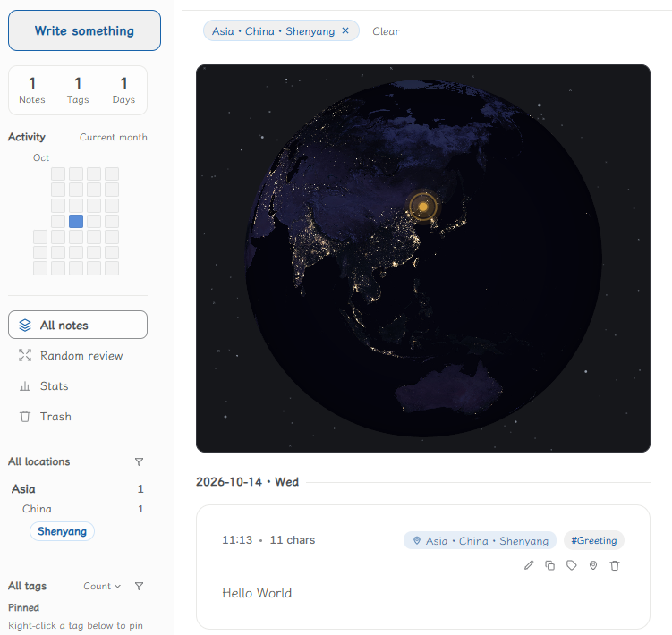
Task: Select the Asia location row
Action: click(78, 489)
